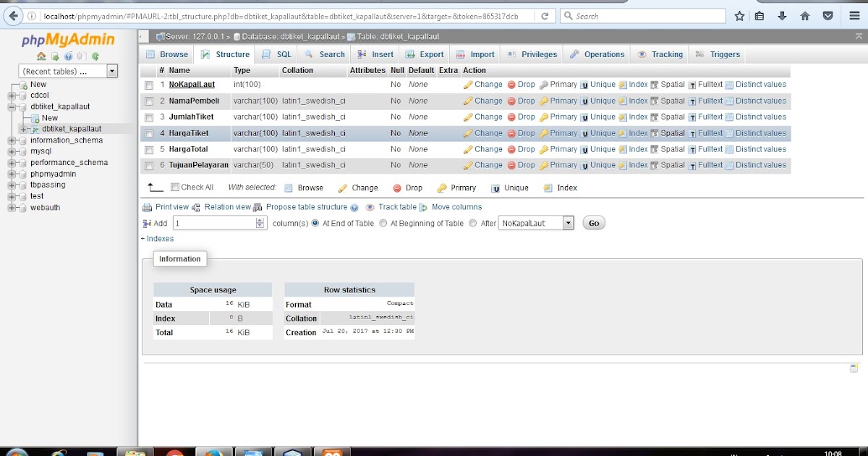Expand the phpmyadmin database node
The width and height of the screenshot is (868, 456).
[x=12, y=174]
